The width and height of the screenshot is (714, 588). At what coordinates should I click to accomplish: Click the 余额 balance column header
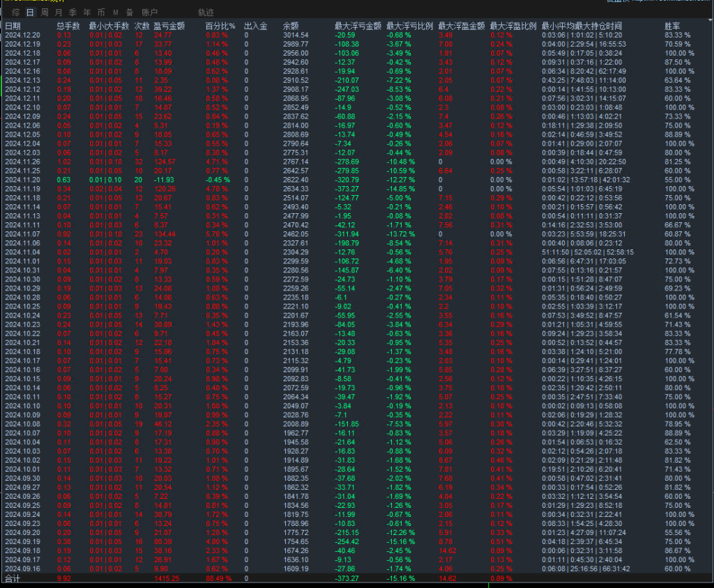pyautogui.click(x=291, y=26)
